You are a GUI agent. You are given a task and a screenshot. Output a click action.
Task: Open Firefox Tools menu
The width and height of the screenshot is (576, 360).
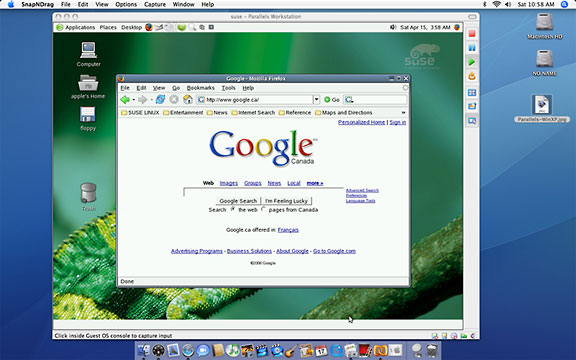click(228, 88)
